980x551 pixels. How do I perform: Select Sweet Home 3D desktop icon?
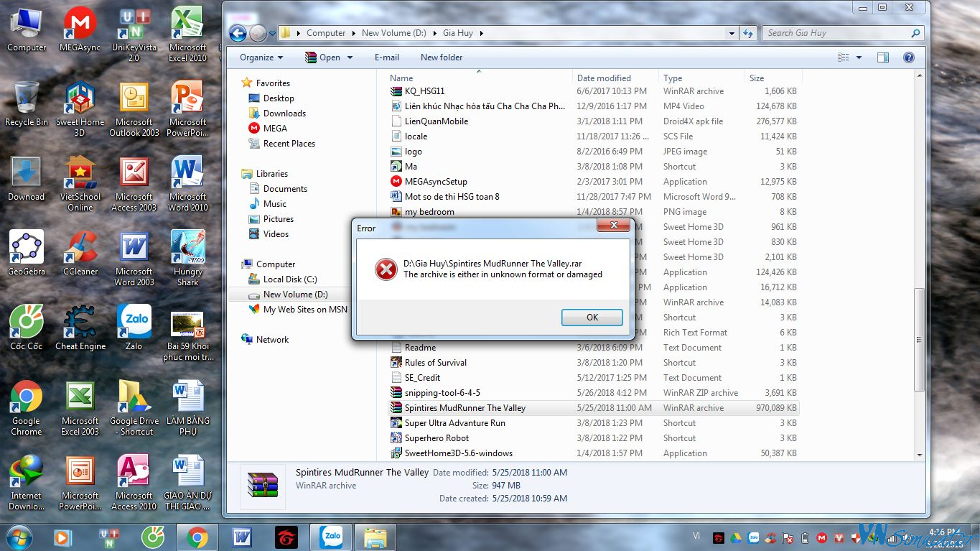(80, 110)
